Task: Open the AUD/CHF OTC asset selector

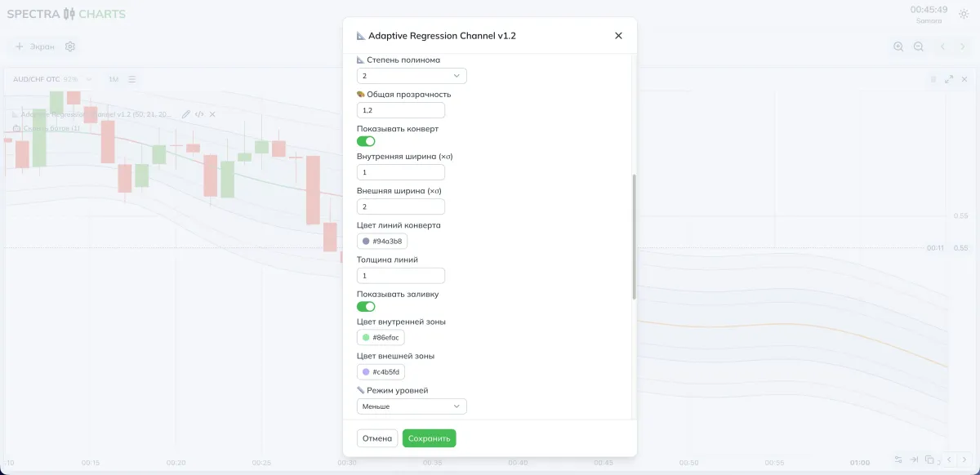Action: coord(52,79)
